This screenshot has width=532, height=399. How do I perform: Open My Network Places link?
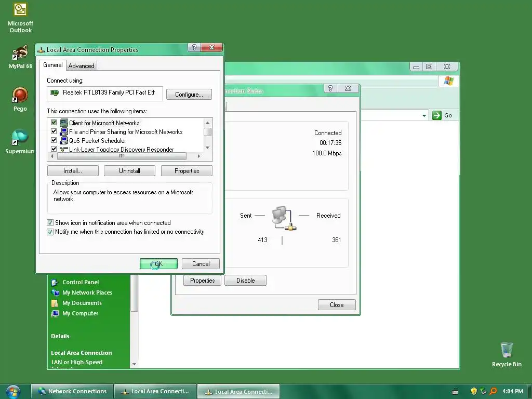pyautogui.click(x=87, y=292)
